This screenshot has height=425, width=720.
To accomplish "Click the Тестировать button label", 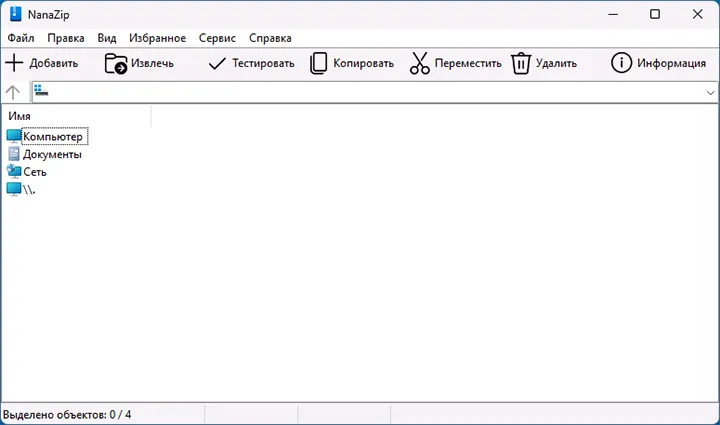I will pos(263,63).
